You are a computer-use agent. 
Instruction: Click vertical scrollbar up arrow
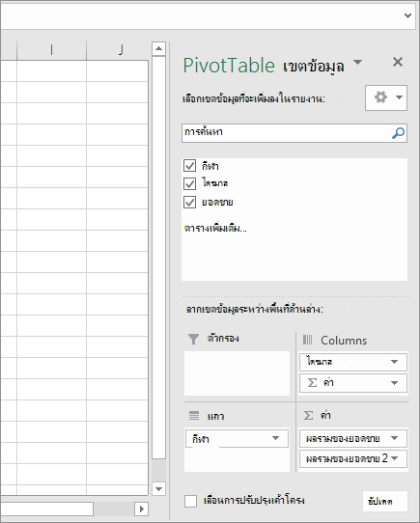click(x=158, y=48)
